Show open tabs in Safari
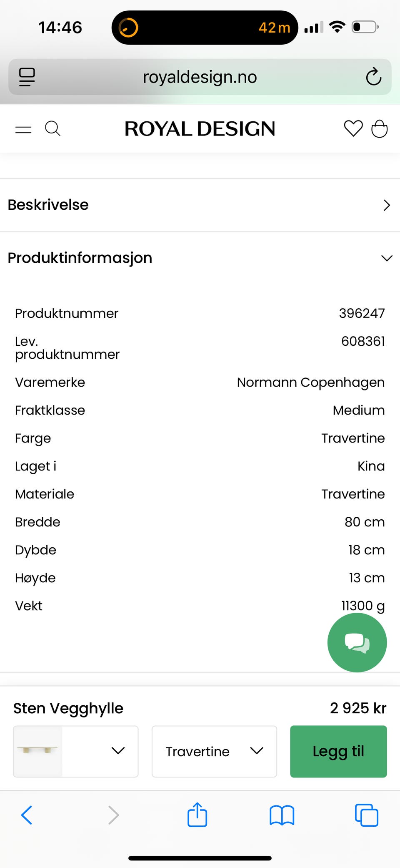The image size is (400, 868). pyautogui.click(x=367, y=815)
